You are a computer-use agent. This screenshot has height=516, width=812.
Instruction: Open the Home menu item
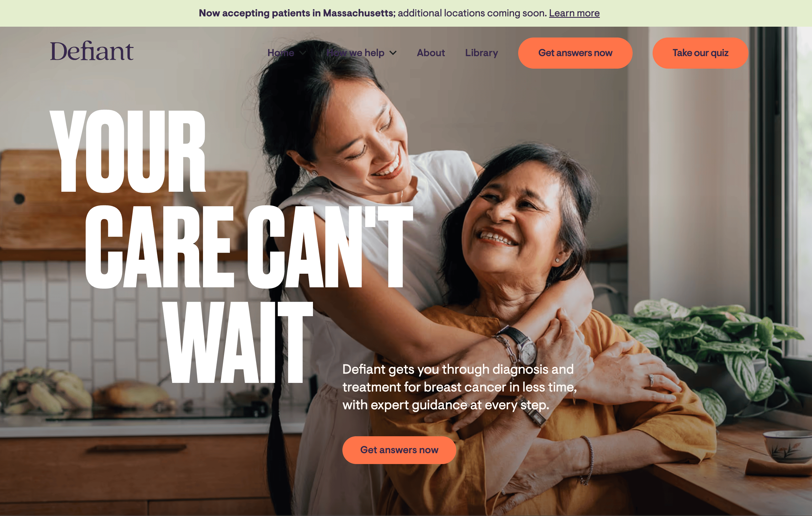pyautogui.click(x=280, y=53)
